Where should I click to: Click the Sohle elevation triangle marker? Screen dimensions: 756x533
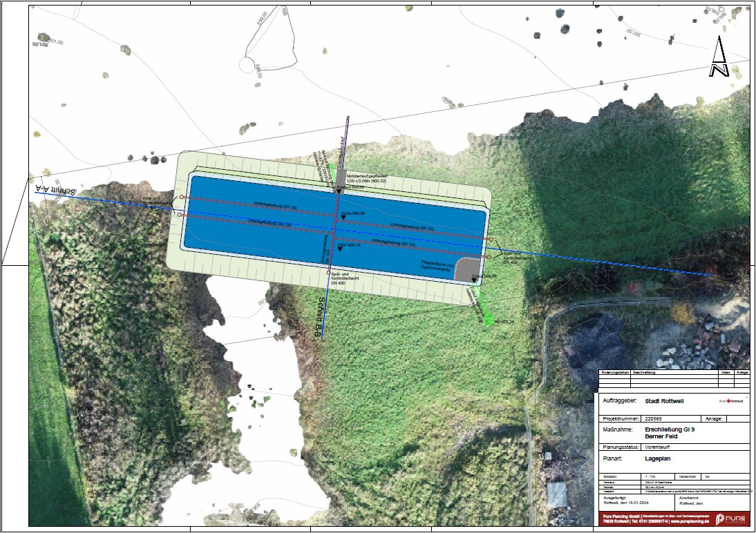pyautogui.click(x=343, y=218)
